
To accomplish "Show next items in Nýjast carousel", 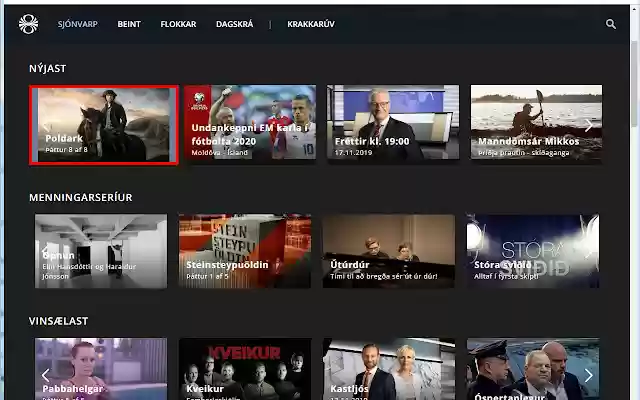I will 589,125.
